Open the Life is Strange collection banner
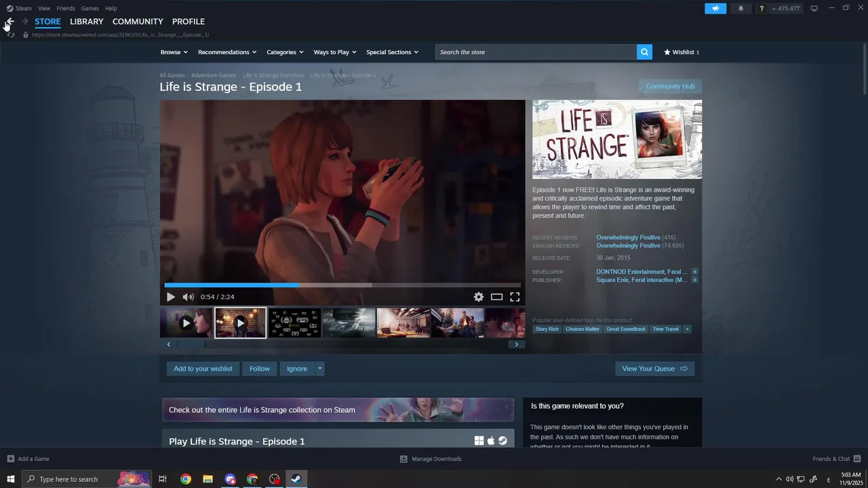 338,410
